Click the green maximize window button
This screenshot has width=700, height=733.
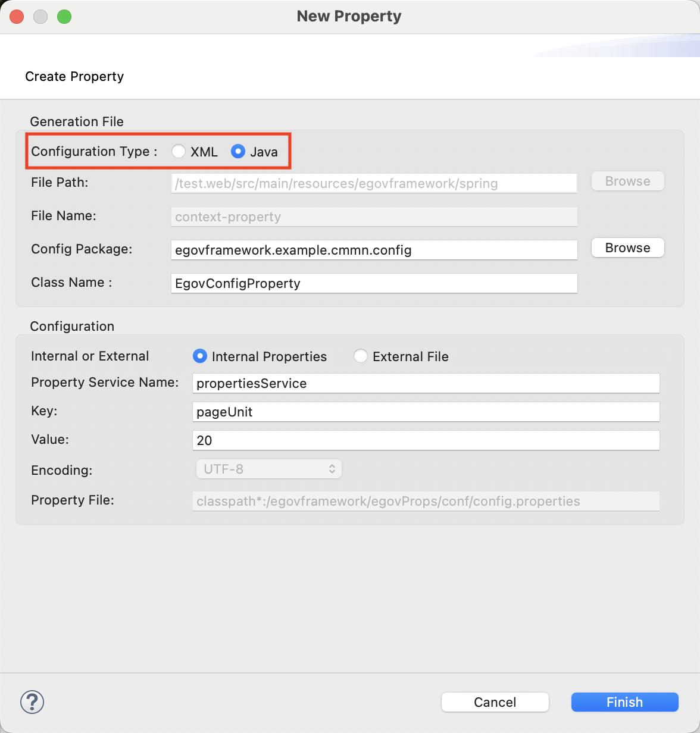64,17
